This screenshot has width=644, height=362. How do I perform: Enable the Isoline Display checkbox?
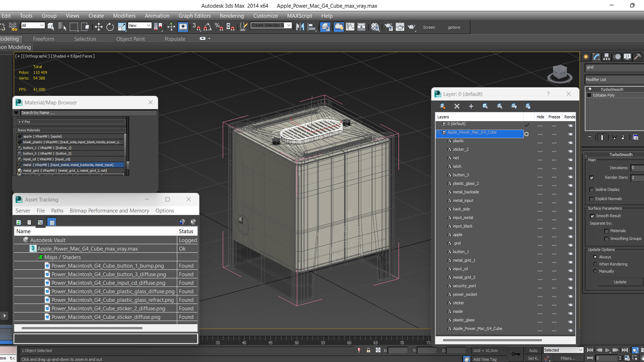click(592, 190)
